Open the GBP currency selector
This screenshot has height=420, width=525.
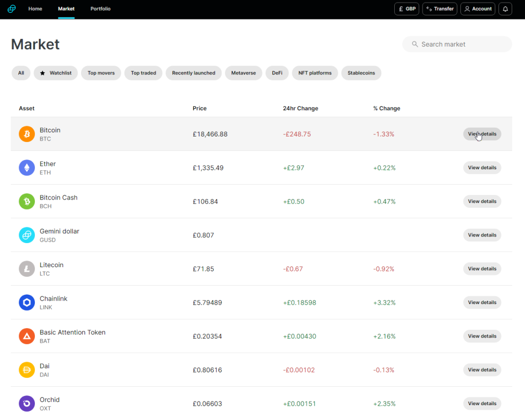tap(407, 9)
